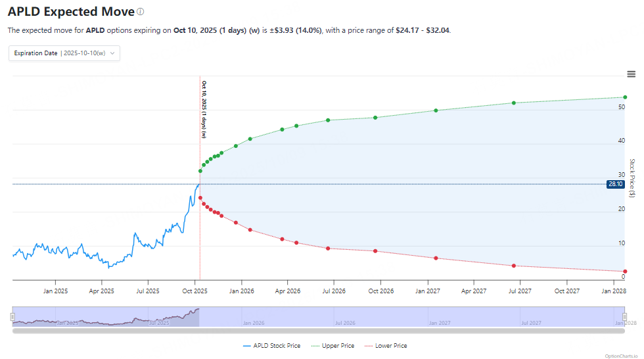Click the 50 y-axis label
Image resolution: width=644 pixels, height=359 pixels.
[x=622, y=107]
